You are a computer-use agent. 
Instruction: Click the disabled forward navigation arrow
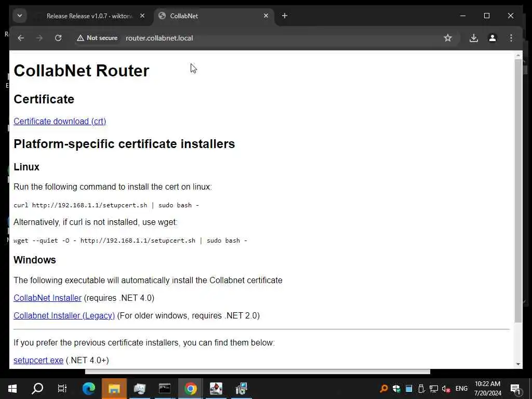[39, 38]
